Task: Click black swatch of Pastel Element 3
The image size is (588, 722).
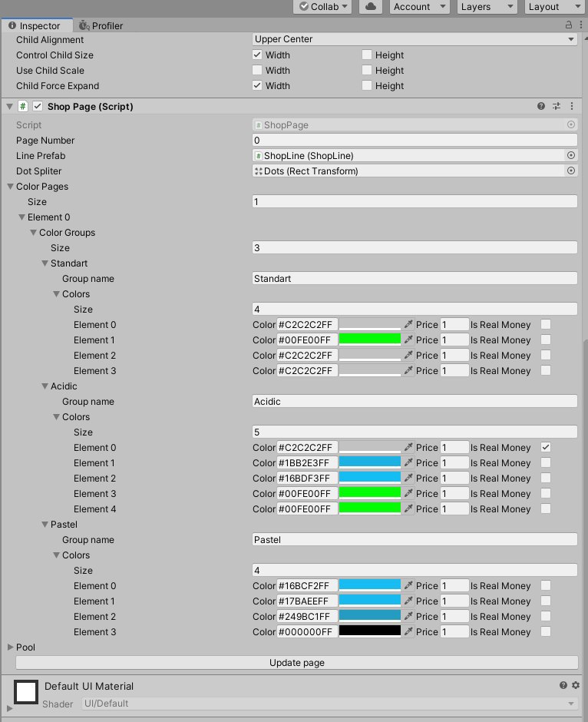Action: tap(370, 631)
